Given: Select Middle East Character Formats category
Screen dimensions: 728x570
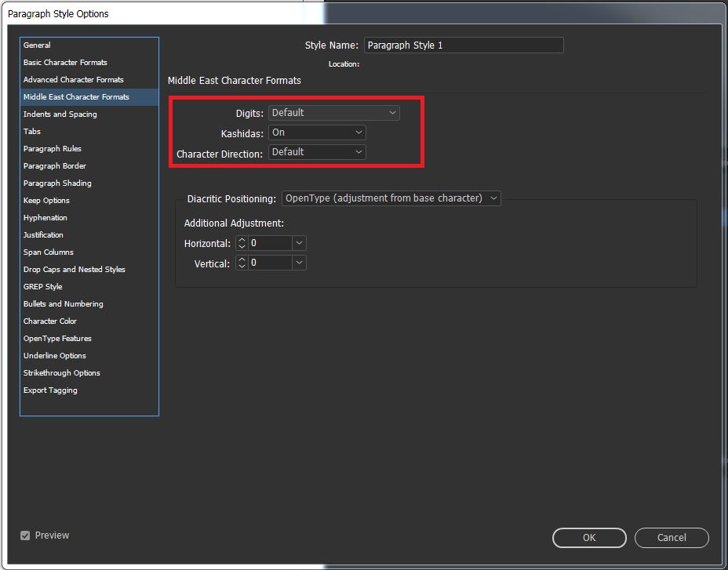Looking at the screenshot, I should [x=89, y=96].
